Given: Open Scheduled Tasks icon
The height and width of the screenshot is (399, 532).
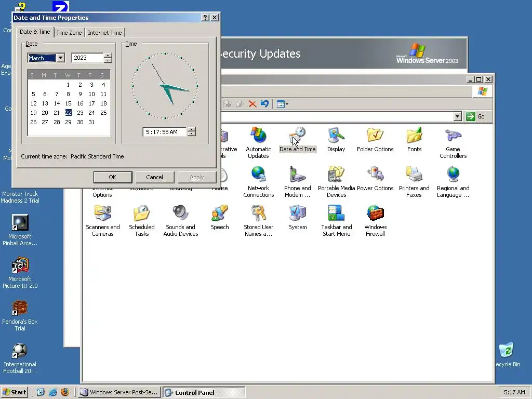Looking at the screenshot, I should (142, 221).
